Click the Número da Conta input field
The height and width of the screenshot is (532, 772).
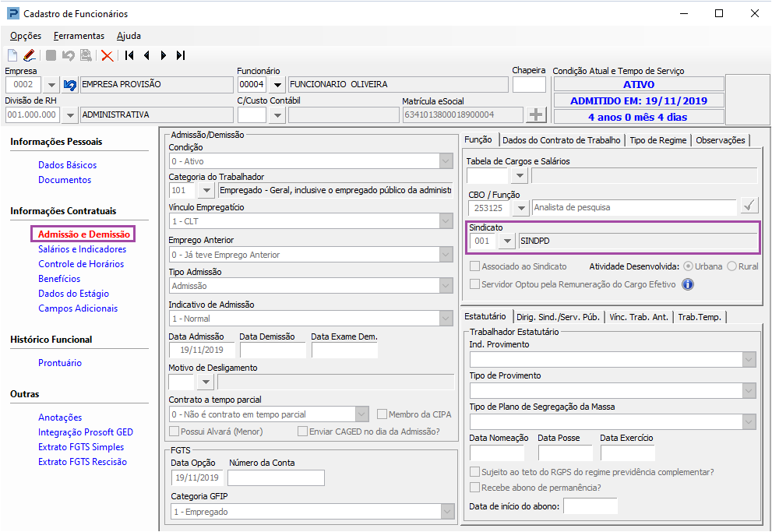pos(276,477)
